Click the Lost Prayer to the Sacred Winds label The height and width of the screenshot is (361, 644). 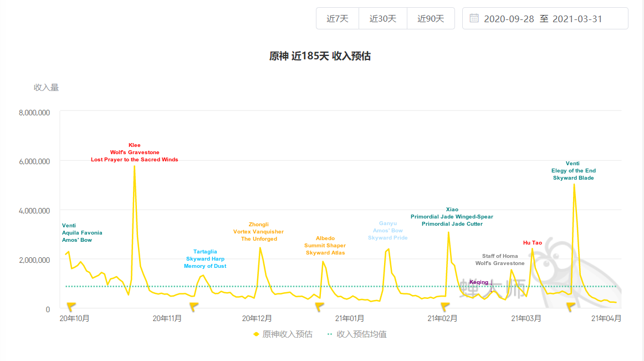click(134, 160)
